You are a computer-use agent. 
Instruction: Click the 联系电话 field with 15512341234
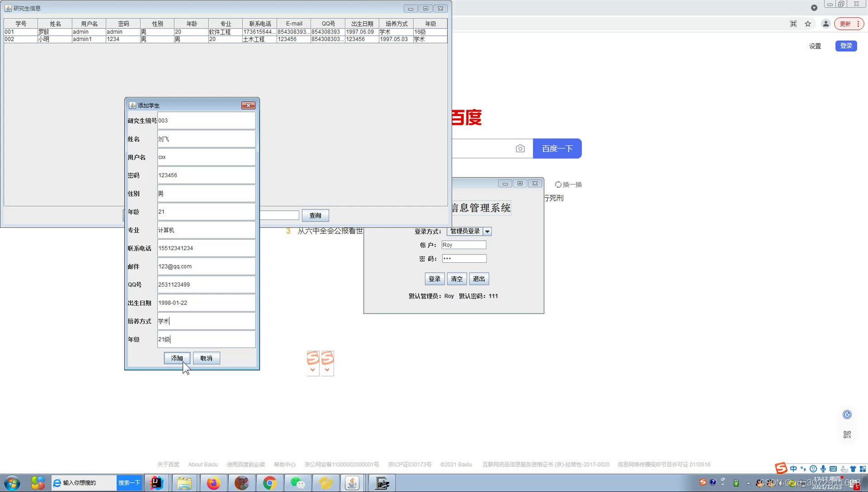click(206, 248)
